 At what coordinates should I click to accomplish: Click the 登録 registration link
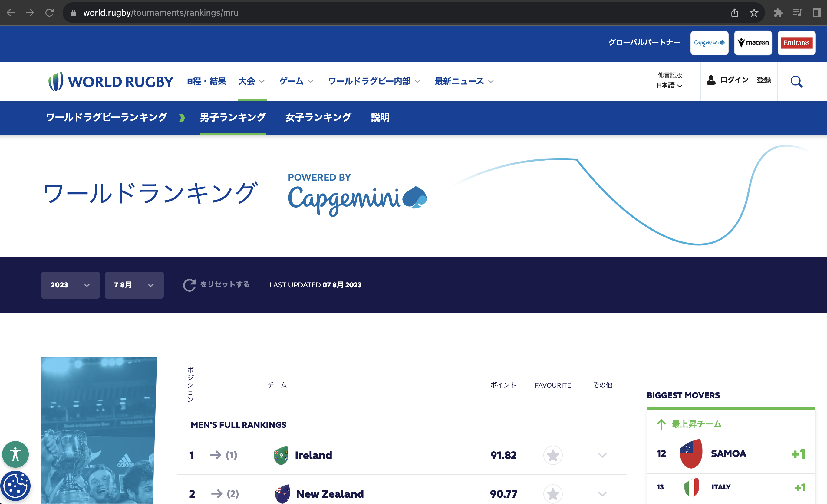click(765, 80)
